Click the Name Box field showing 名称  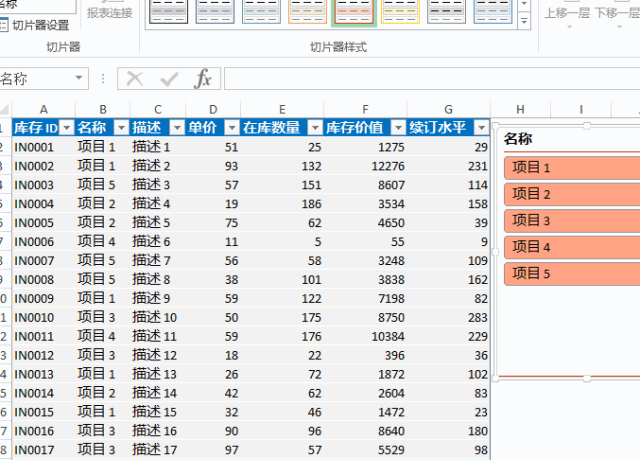(36, 78)
